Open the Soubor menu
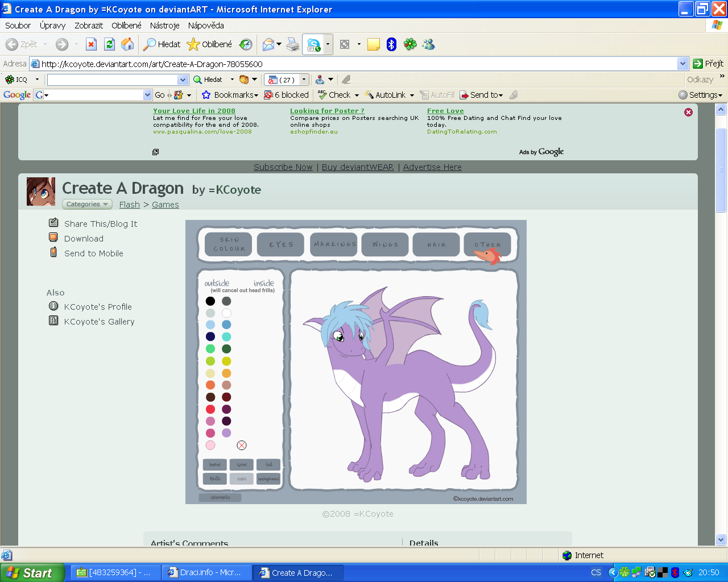 point(18,26)
